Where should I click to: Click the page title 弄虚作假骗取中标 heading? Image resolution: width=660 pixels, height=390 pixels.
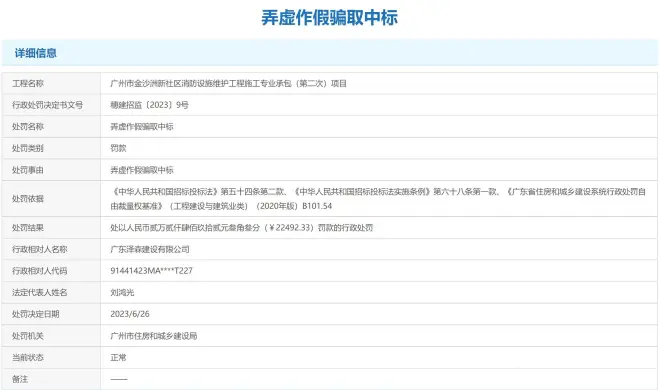(330, 18)
